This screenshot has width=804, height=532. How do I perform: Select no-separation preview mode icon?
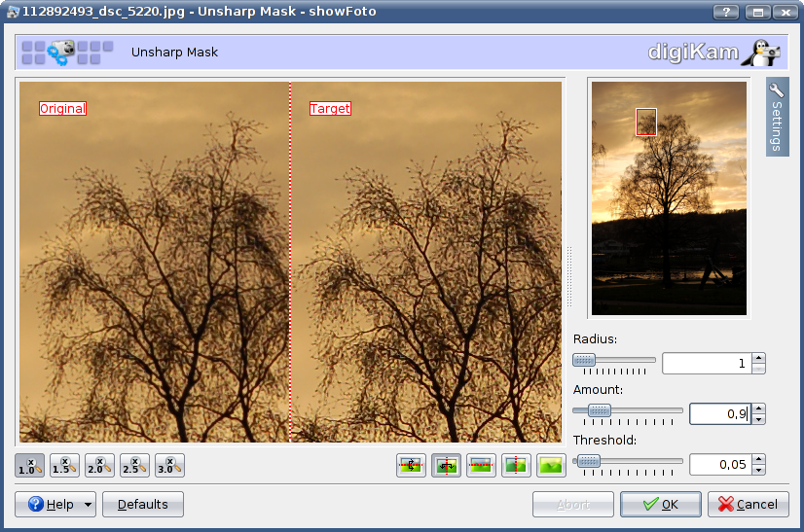click(551, 465)
